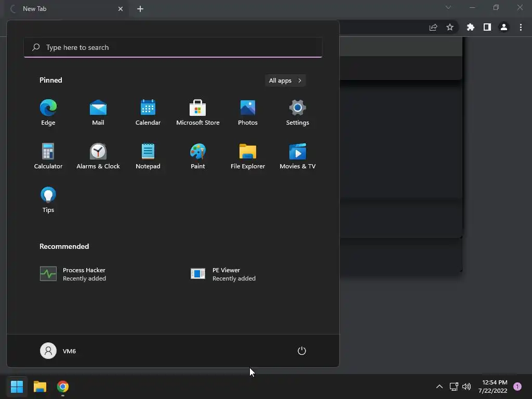This screenshot has width=532, height=399.
Task: Open network status tray icon
Action: [x=454, y=387]
